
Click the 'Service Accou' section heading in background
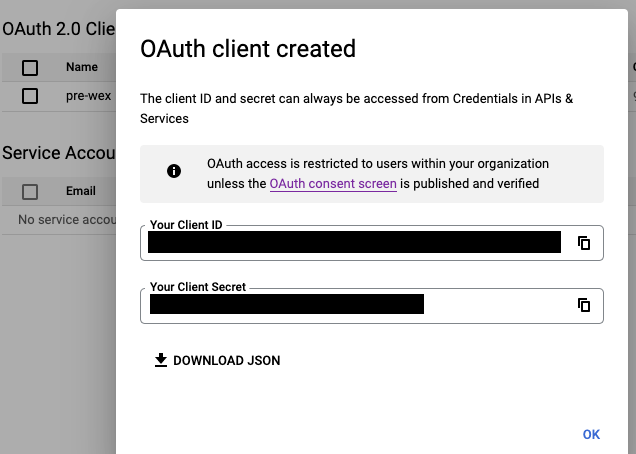[x=59, y=153]
